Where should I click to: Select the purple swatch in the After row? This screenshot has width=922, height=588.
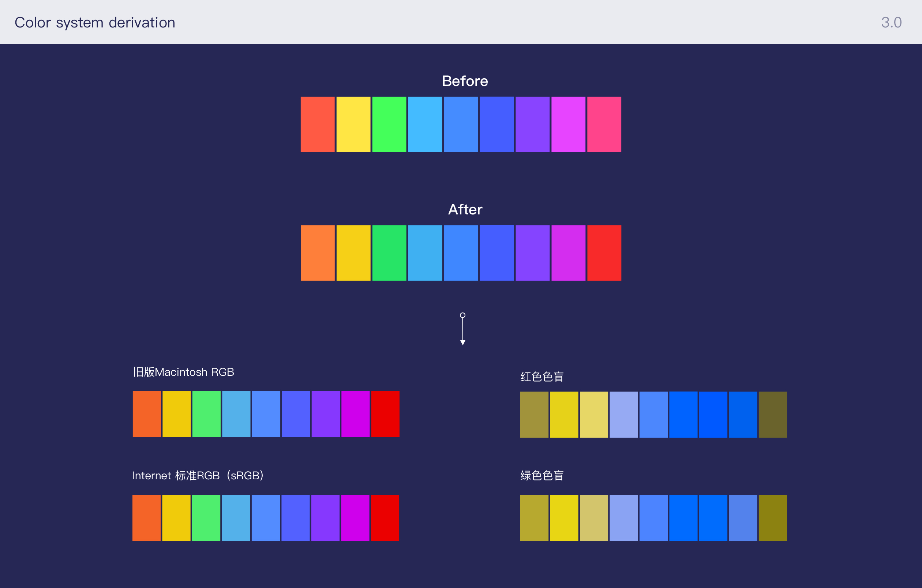click(x=532, y=253)
